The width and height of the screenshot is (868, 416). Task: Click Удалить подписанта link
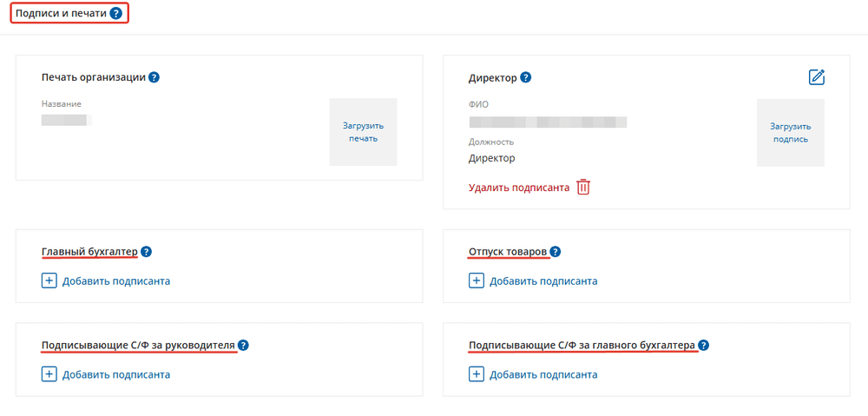pyautogui.click(x=519, y=187)
